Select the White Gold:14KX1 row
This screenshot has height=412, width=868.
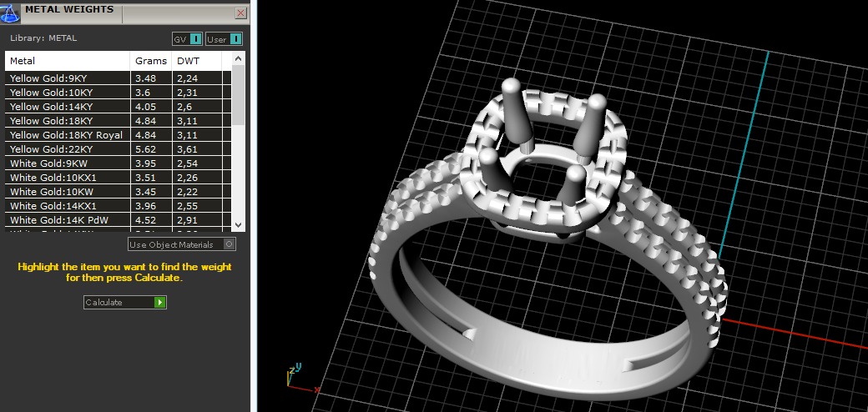(118, 206)
